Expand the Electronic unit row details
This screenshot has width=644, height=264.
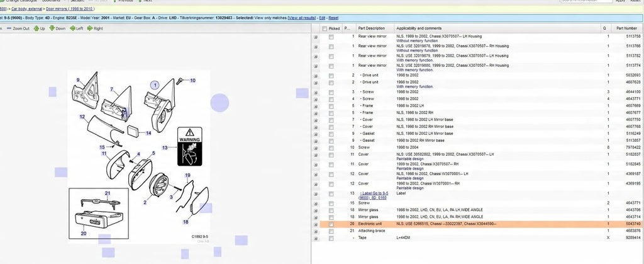coord(316,224)
